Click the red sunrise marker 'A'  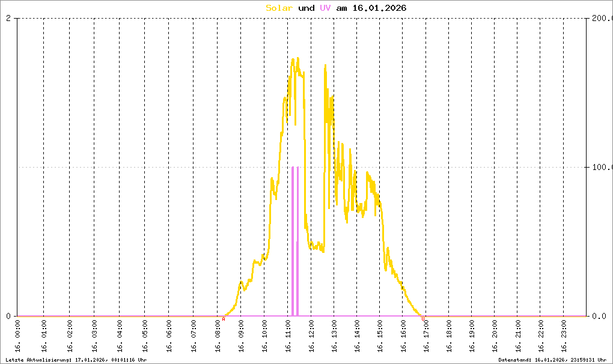224,319
